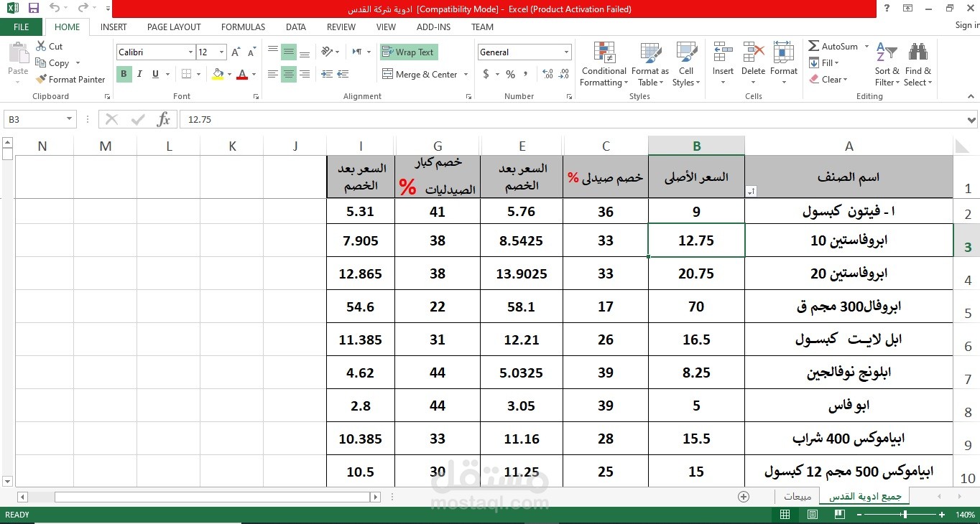Open the fill color dropdown arrow
The image size is (980, 524).
(x=229, y=75)
